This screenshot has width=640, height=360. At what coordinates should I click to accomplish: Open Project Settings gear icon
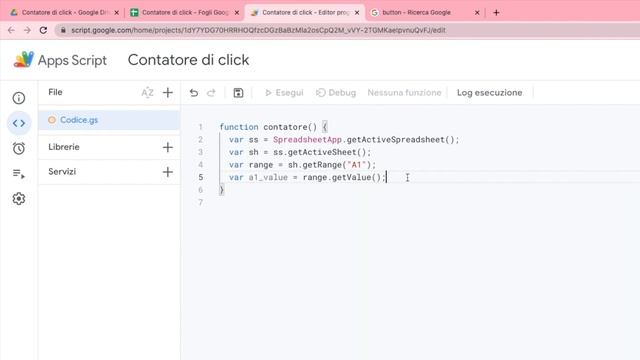click(19, 199)
